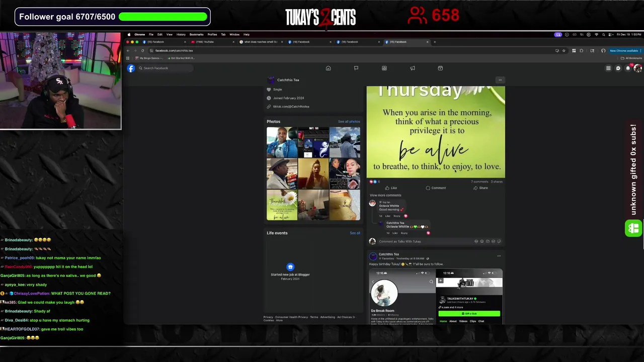Click See all photos link

tap(349, 122)
